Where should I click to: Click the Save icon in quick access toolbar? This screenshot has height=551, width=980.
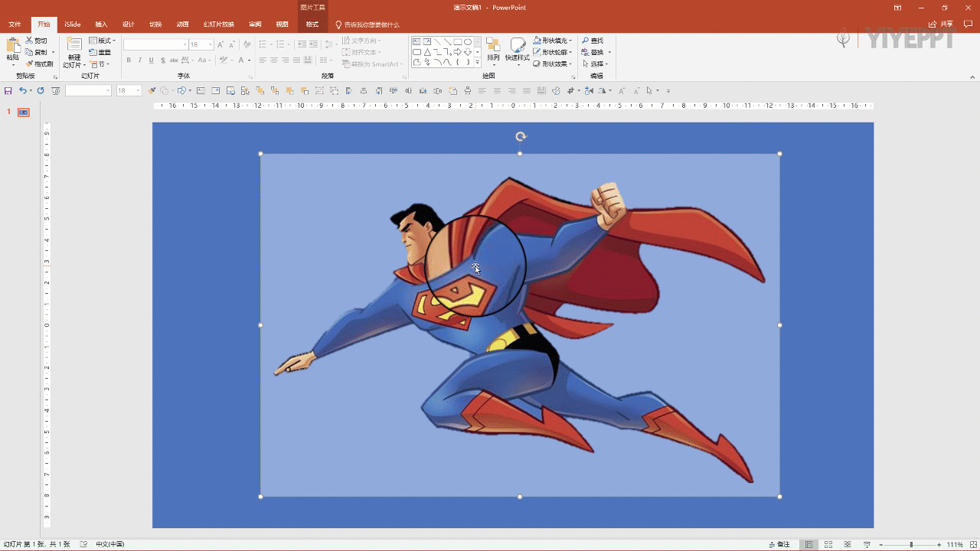click(x=8, y=91)
